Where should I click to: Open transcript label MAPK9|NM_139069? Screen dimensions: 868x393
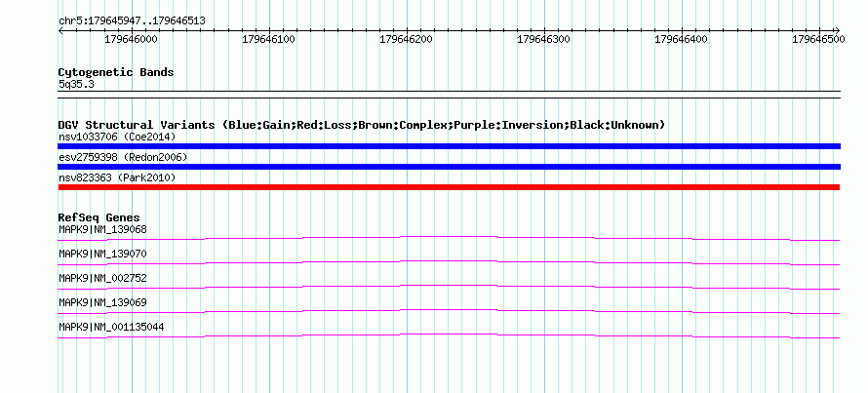102,302
